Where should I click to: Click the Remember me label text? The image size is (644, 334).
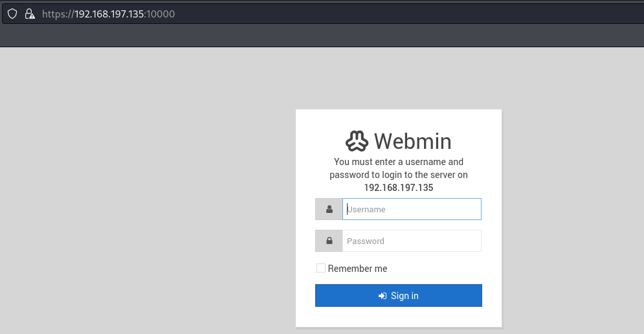pyautogui.click(x=357, y=269)
